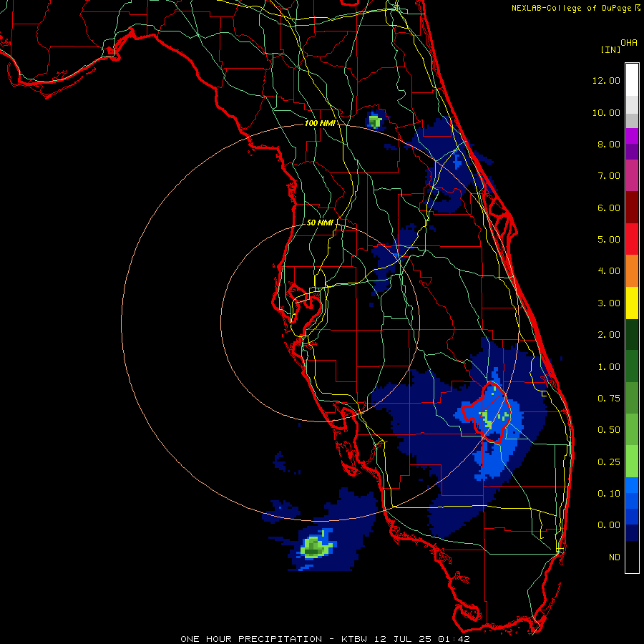The image size is (644, 644).
Task: Pick the magenta swatch in the color scale
Action: [x=632, y=136]
